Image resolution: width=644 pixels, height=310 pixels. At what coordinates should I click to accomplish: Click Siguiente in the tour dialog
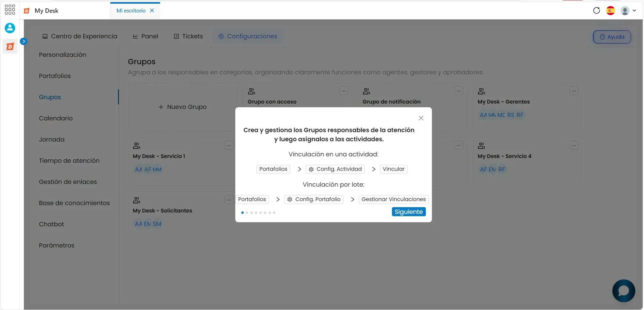click(x=409, y=212)
